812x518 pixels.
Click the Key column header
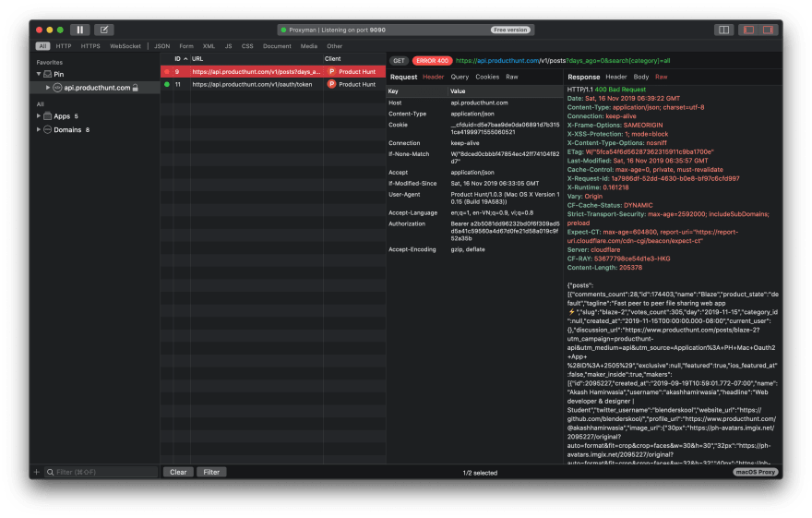[417, 91]
